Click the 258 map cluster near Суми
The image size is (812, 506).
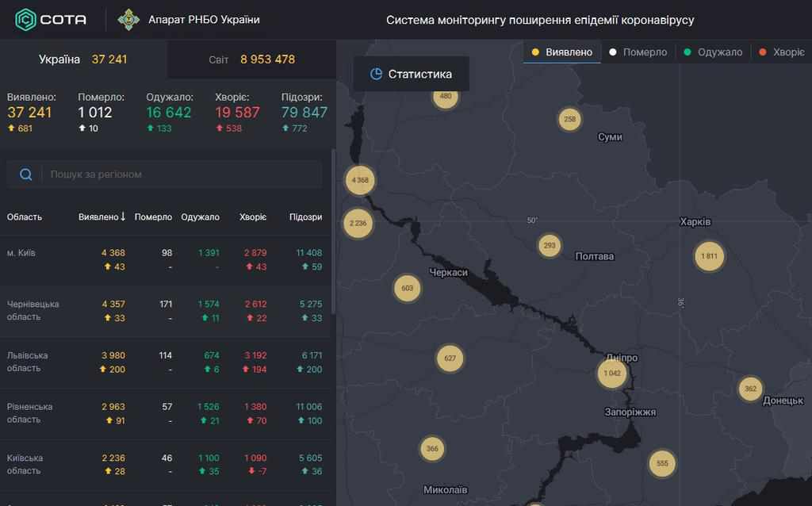coord(569,120)
